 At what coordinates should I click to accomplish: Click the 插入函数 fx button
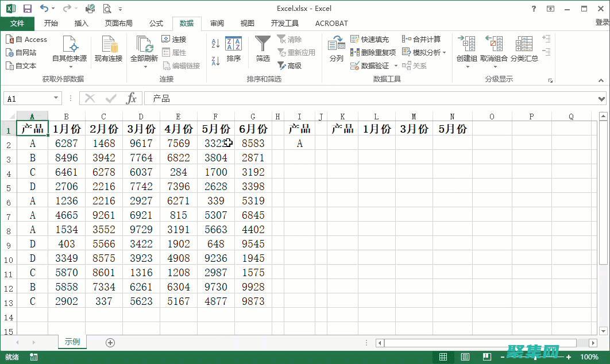pyautogui.click(x=132, y=98)
